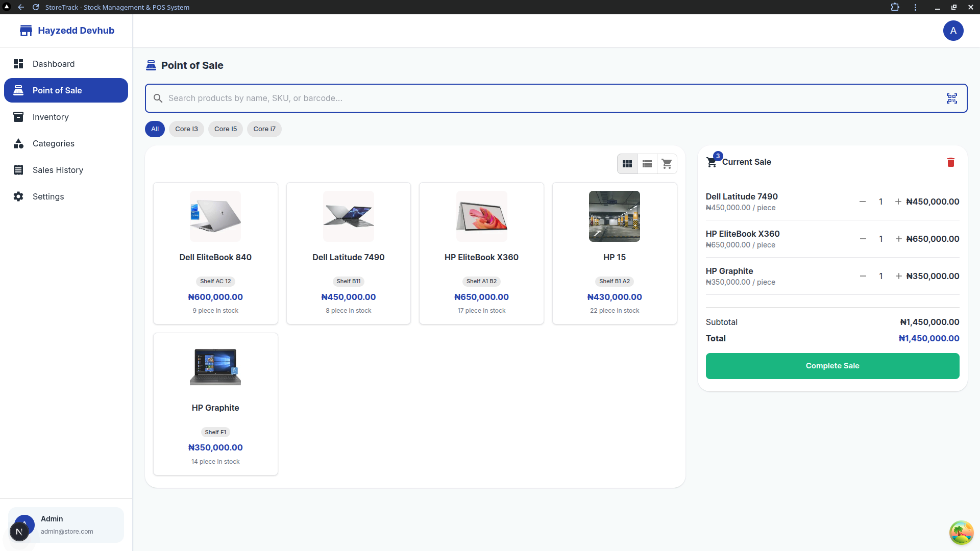Click the Total ₦1,450,000.00 amount

coord(929,338)
